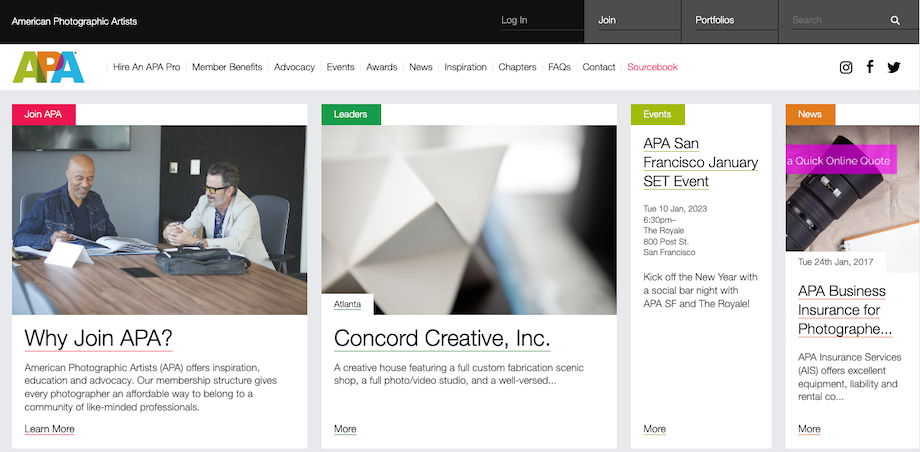Open the Contact menu item
920x452 pixels.
[599, 67]
